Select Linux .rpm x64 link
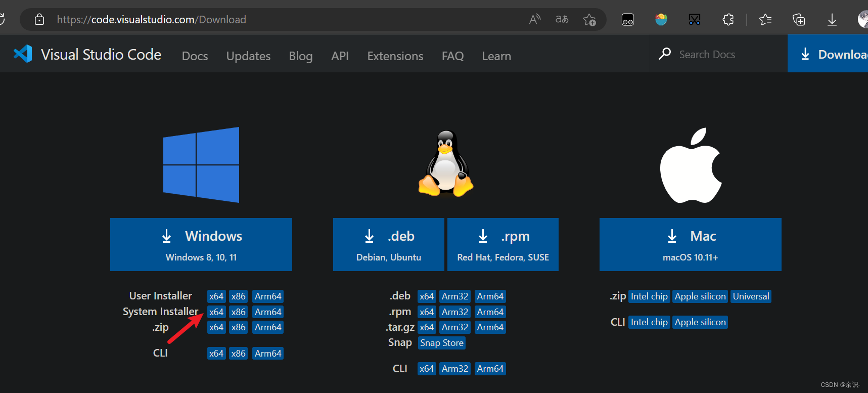 427,312
